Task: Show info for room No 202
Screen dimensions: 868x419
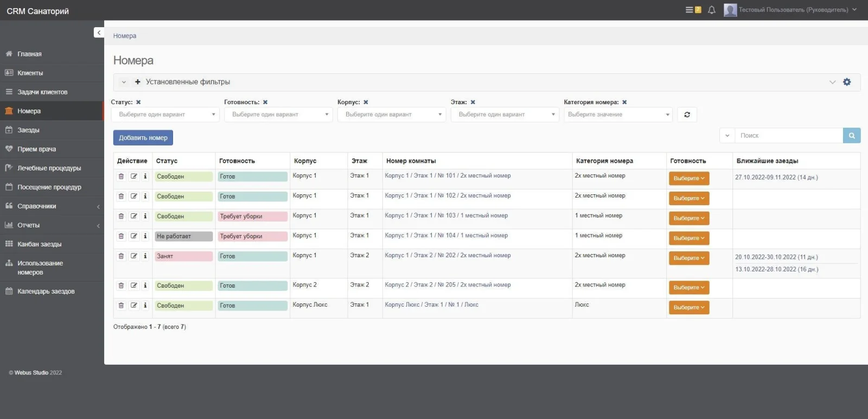Action: click(x=145, y=256)
